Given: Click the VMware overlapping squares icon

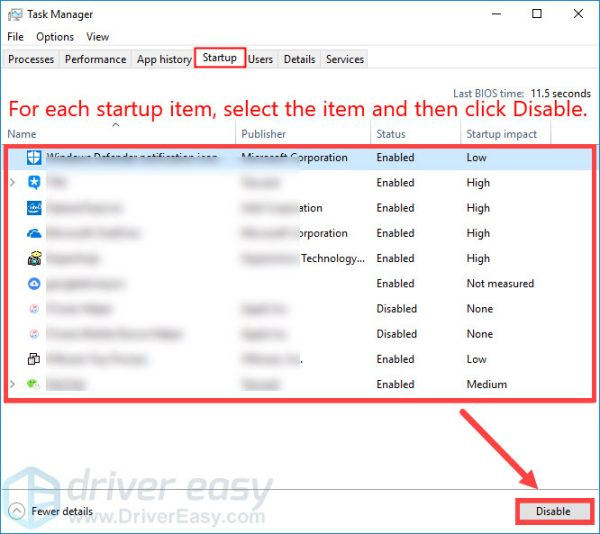Looking at the screenshot, I should click(x=34, y=359).
